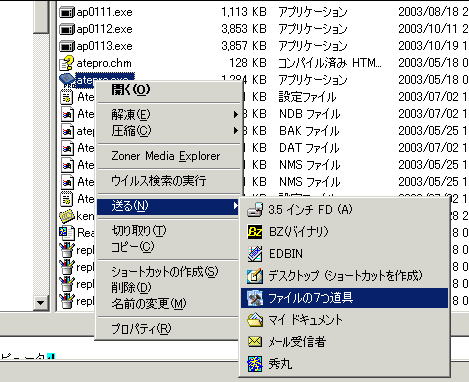The image size is (469, 382).
Task: Choose 削除(D) from context menu
Action: coord(131,287)
